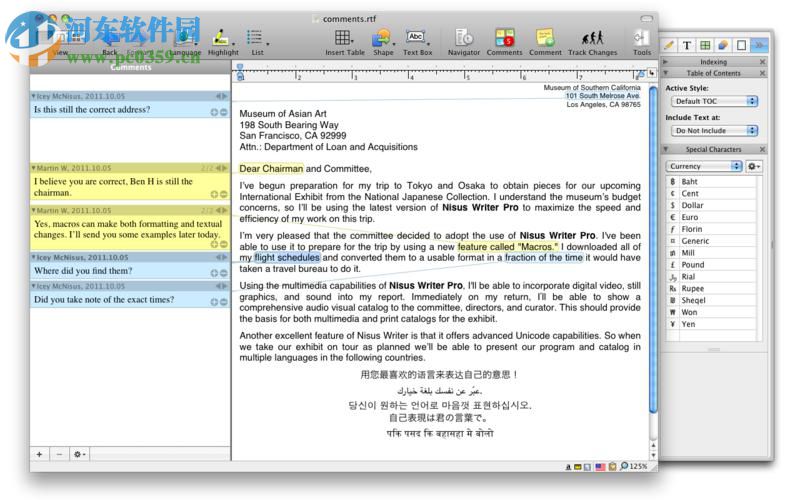Open the gear menu under comments list

(79, 454)
